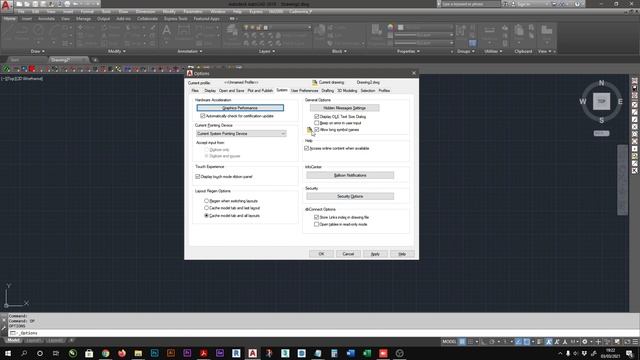
Task: Select Cache model tab and last layout
Action: (206, 208)
